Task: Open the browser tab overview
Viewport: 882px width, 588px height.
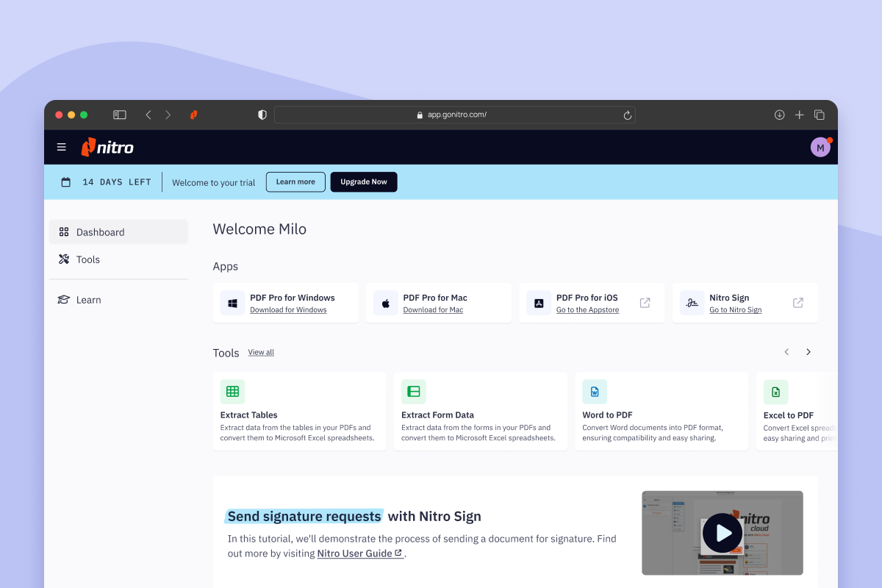Action: coord(820,115)
